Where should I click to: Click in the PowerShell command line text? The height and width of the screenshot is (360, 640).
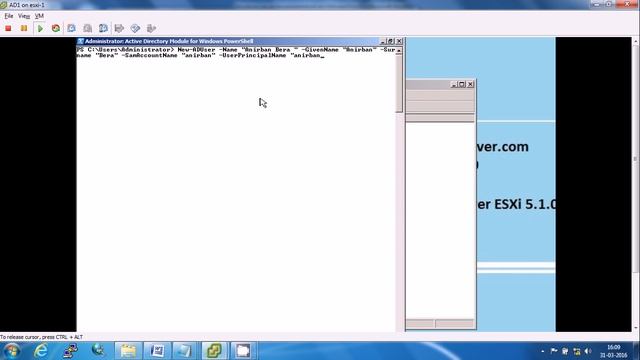tap(236, 52)
